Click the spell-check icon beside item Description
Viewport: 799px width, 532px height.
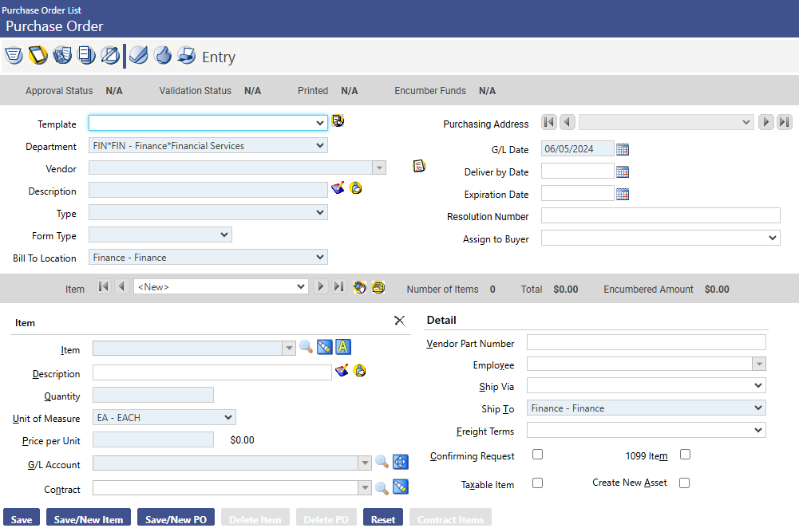pyautogui.click(x=342, y=370)
